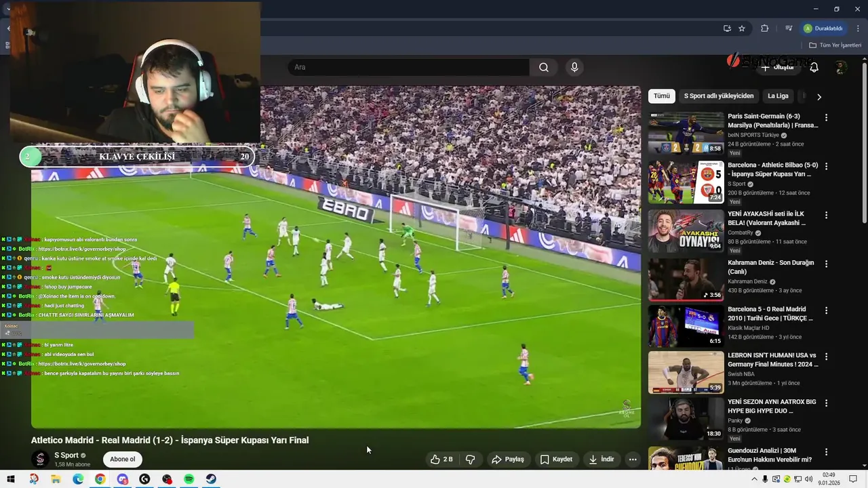Open options for Paris Saint-Germain video

pos(826,117)
